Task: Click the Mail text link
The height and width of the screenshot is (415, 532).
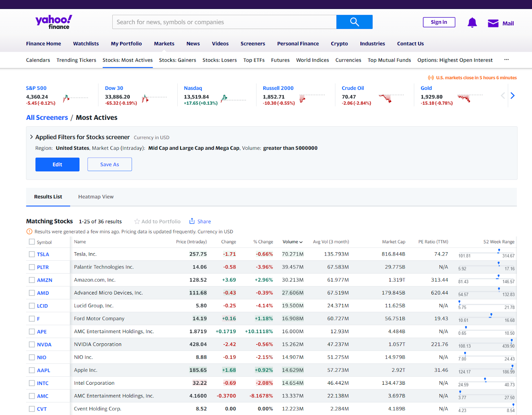Action: 508,23
